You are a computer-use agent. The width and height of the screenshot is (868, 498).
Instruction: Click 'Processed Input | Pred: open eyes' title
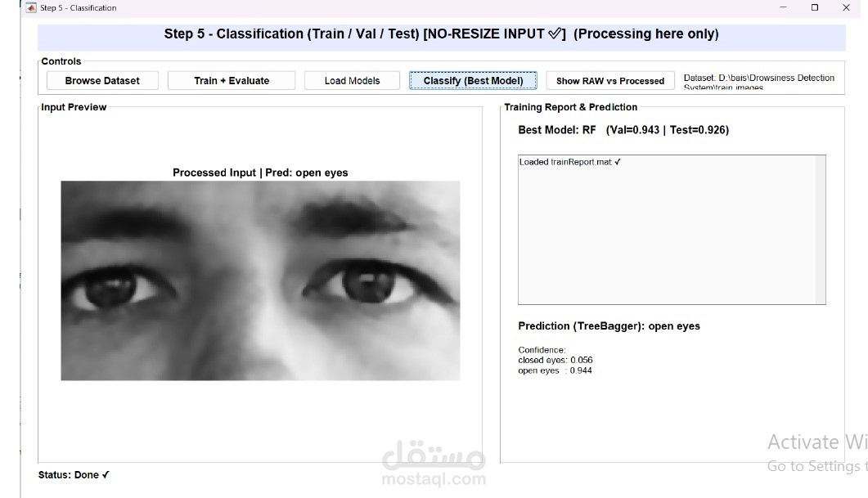[260, 173]
